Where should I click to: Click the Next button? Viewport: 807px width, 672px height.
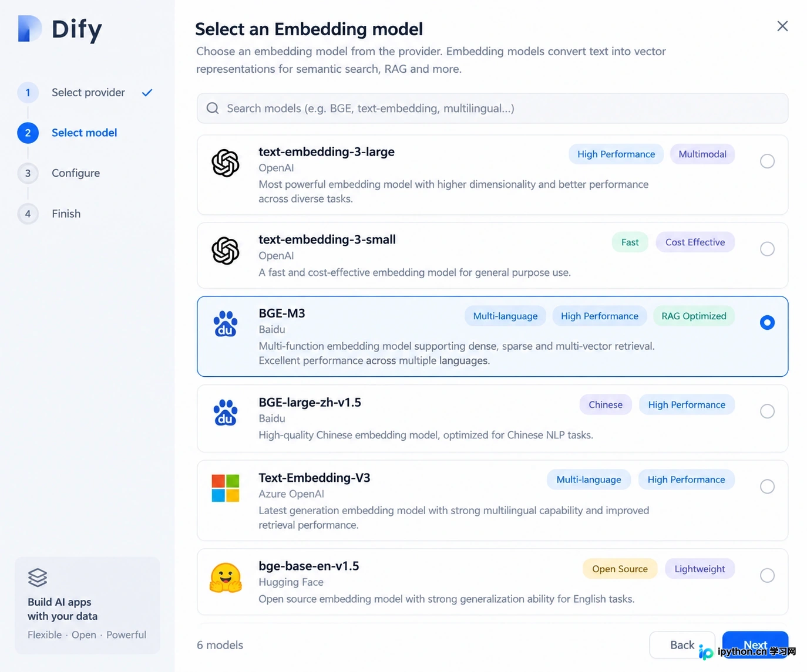(x=755, y=645)
